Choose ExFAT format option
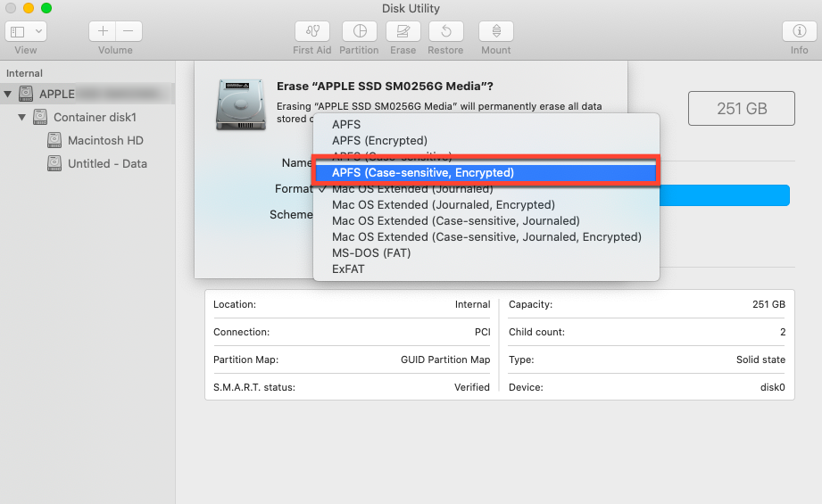This screenshot has height=504, width=822. pyautogui.click(x=486, y=269)
